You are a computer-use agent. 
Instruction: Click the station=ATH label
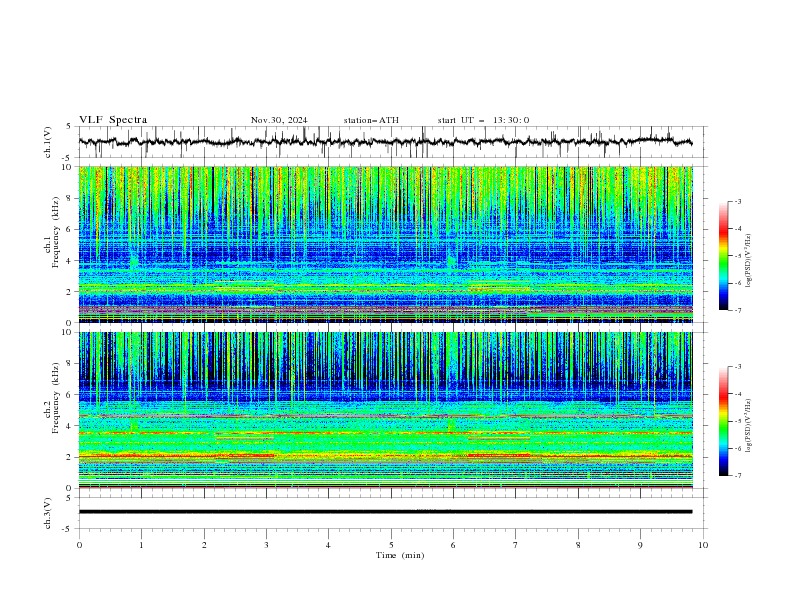[371, 120]
